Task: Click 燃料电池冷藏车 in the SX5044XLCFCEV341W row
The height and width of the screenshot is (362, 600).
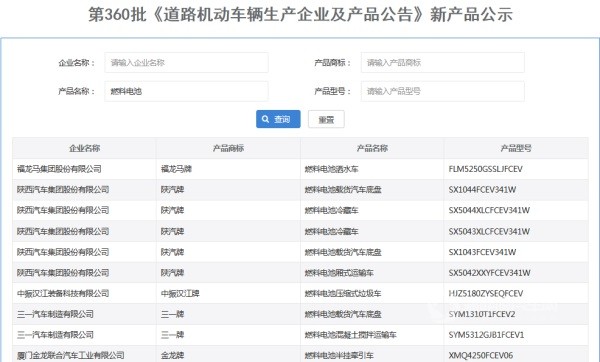Action: click(331, 210)
